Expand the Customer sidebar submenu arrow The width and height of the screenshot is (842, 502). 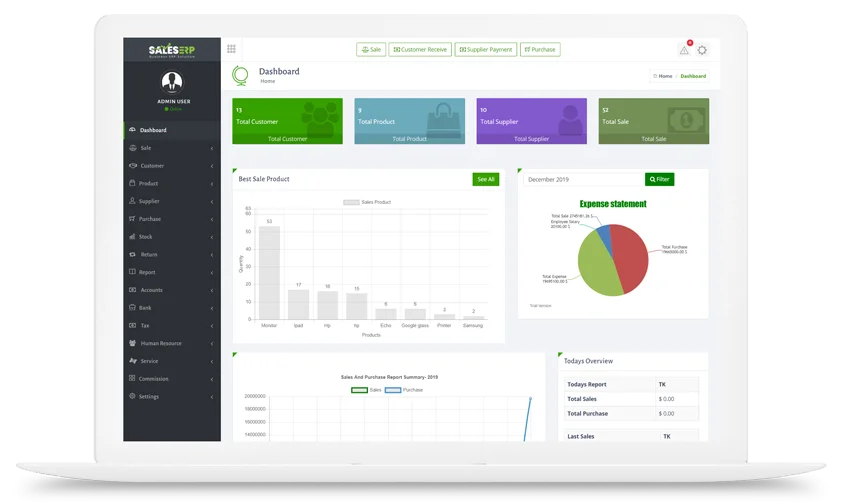point(212,166)
